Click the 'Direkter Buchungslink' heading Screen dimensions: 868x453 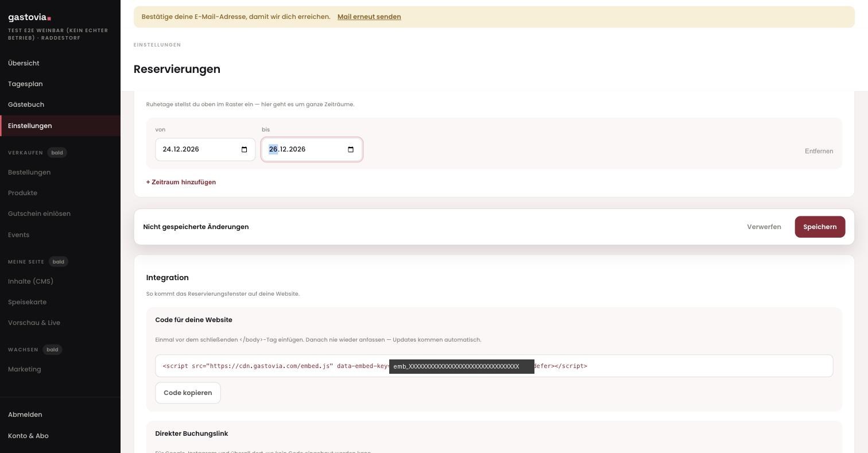pos(191,433)
